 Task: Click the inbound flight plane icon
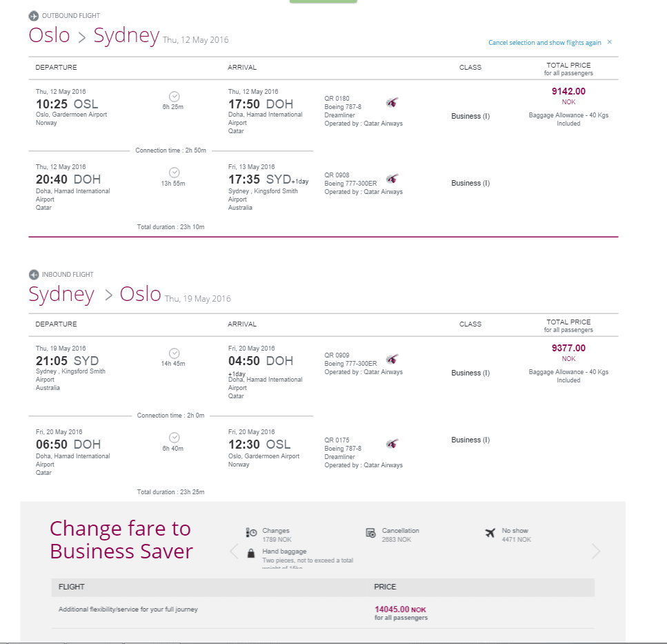(34, 275)
